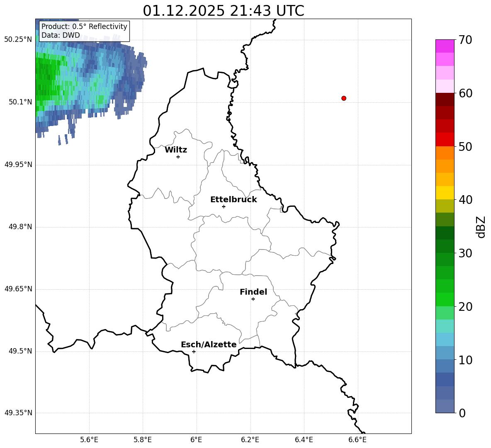Pick the dark red segment just below 60

tap(445, 99)
